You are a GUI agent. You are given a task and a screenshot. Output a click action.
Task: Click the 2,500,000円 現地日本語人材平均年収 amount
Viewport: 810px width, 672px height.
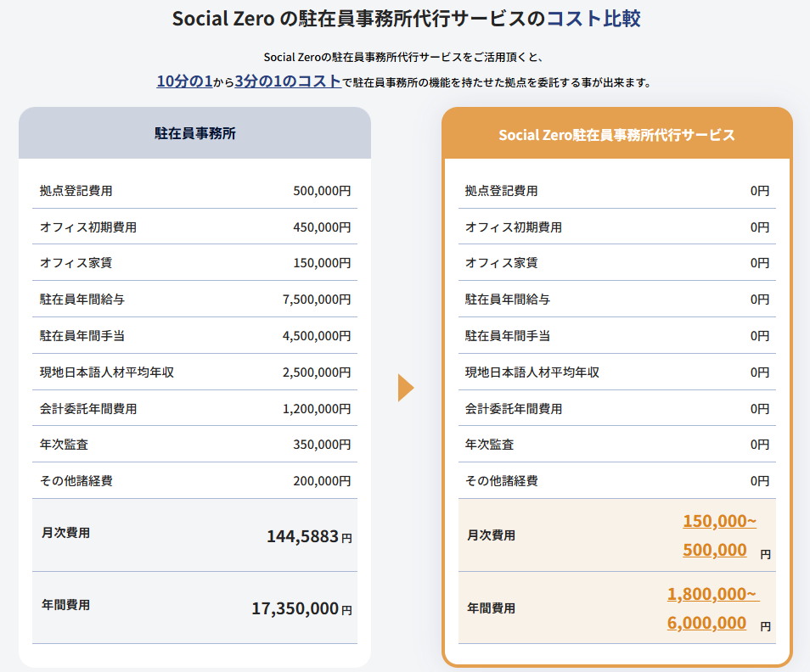(316, 372)
